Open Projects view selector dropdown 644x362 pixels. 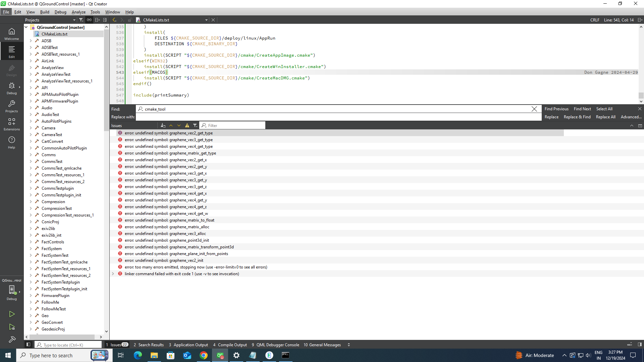50,20
